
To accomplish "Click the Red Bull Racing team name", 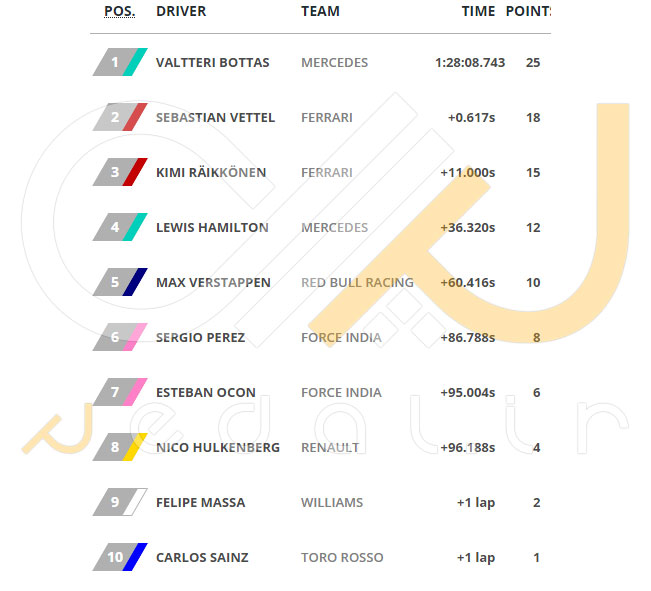I will coord(357,282).
